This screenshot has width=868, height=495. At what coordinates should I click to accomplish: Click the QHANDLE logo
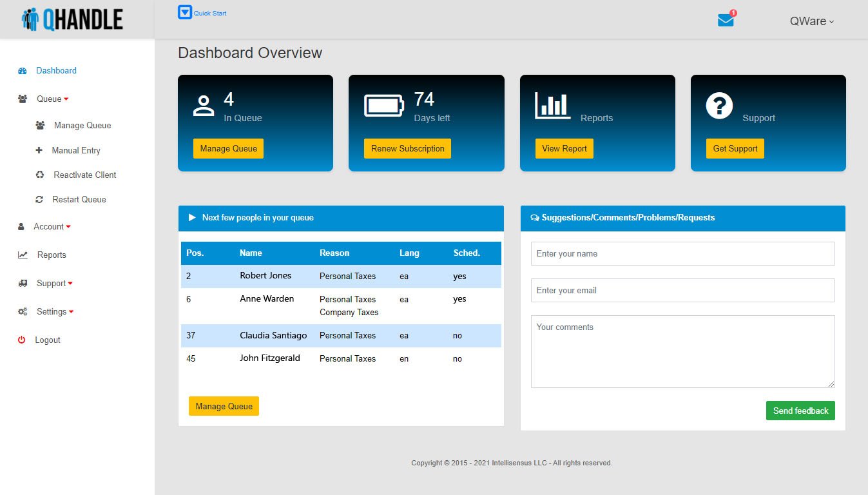(72, 20)
